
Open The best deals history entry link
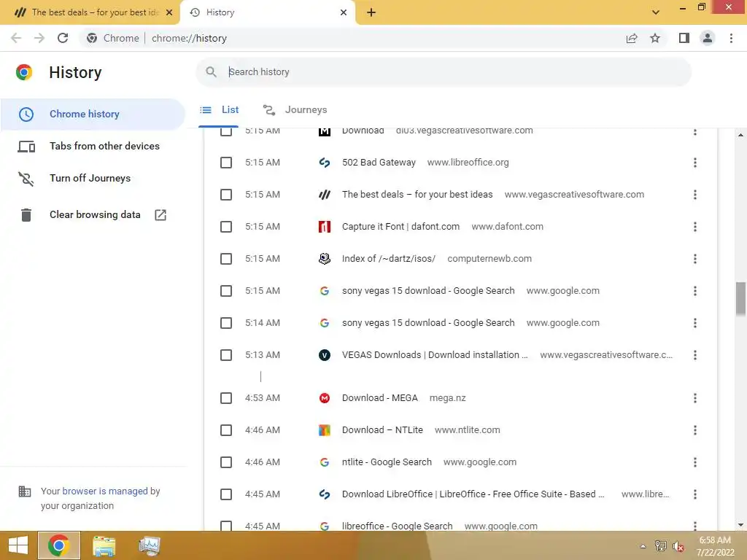(417, 195)
